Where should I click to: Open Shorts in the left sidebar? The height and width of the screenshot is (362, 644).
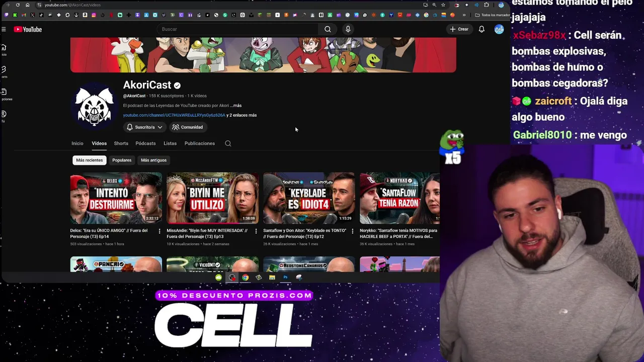[x=4, y=72]
